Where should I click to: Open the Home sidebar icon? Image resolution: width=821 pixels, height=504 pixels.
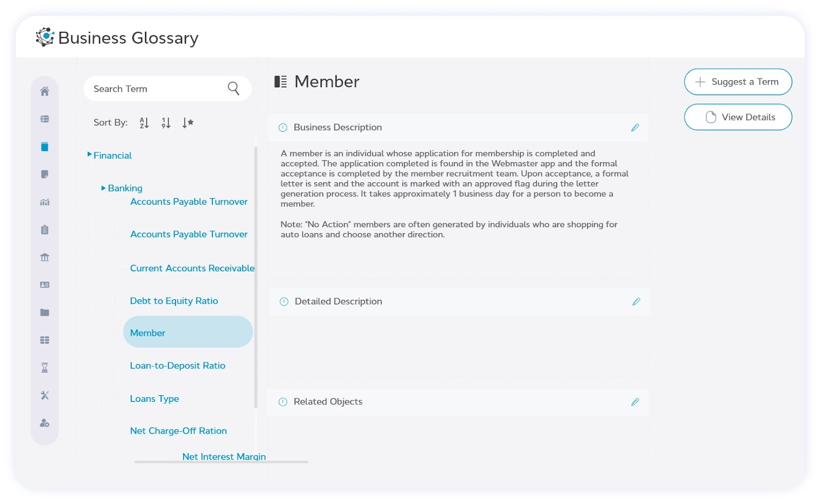45,91
